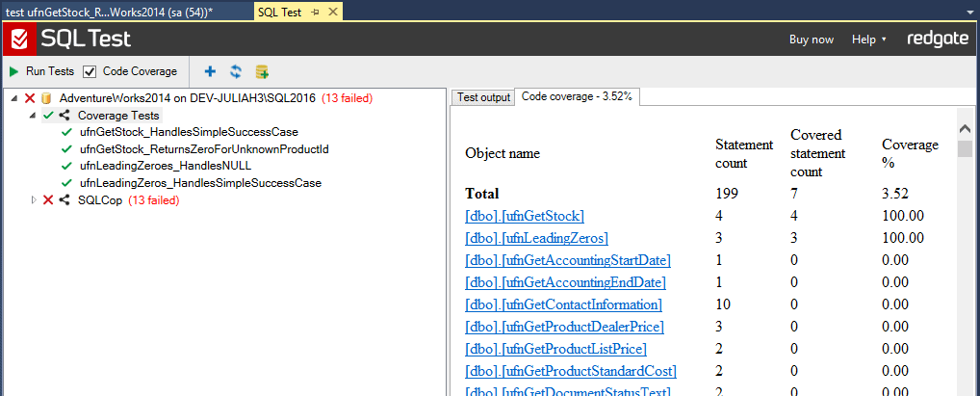980x396 pixels.
Task: Expand the SQLCop test class node
Action: pyautogui.click(x=34, y=200)
